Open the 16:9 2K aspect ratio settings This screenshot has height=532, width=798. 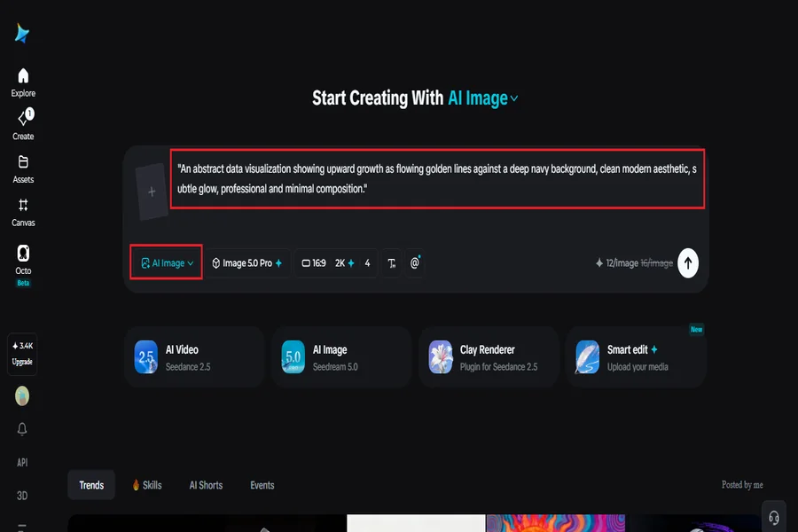click(x=336, y=263)
